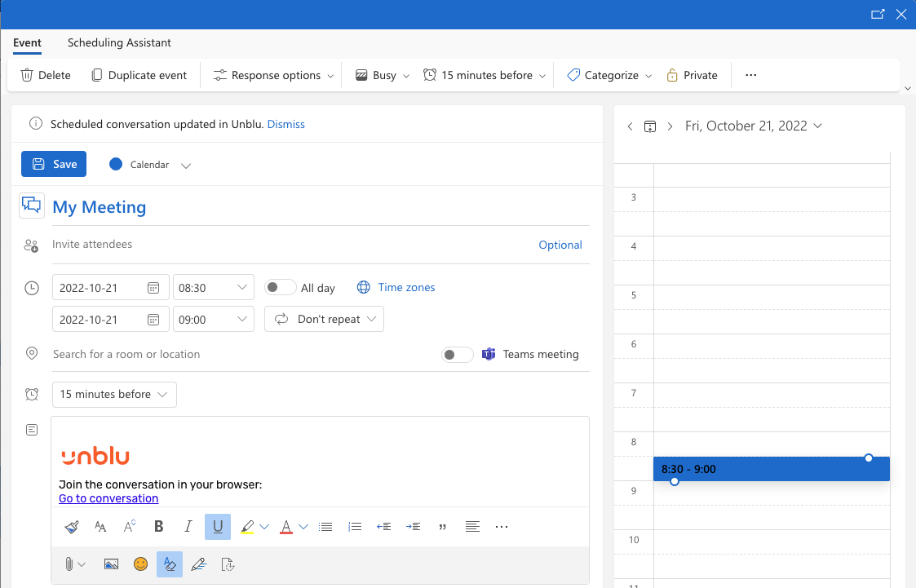Toggle underline formatting

tap(218, 527)
